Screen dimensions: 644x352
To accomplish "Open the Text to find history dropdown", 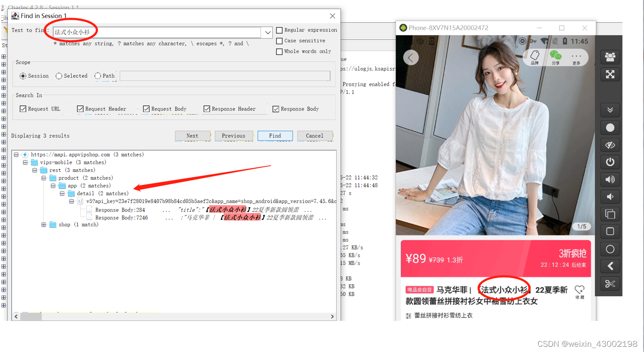I will coord(267,32).
